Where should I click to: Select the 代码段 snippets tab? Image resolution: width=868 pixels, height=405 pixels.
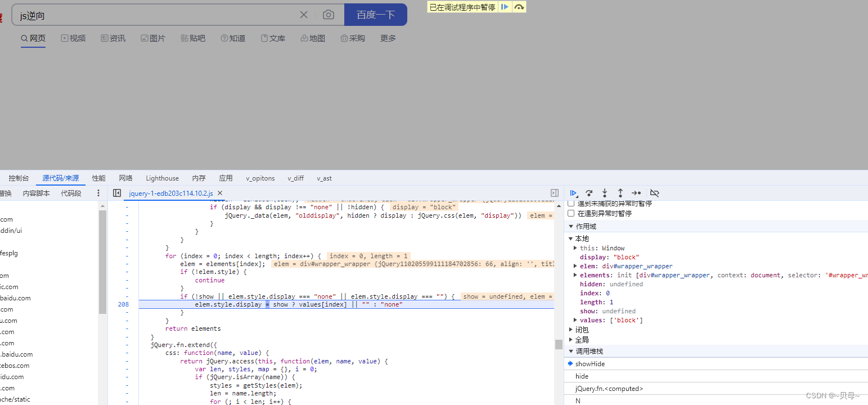pos(71,193)
